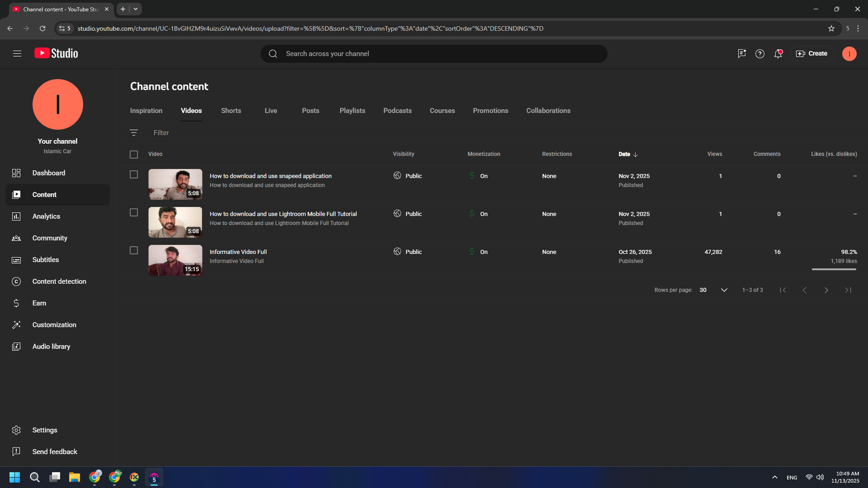
Task: Open the notifications bell icon
Action: tap(778, 54)
